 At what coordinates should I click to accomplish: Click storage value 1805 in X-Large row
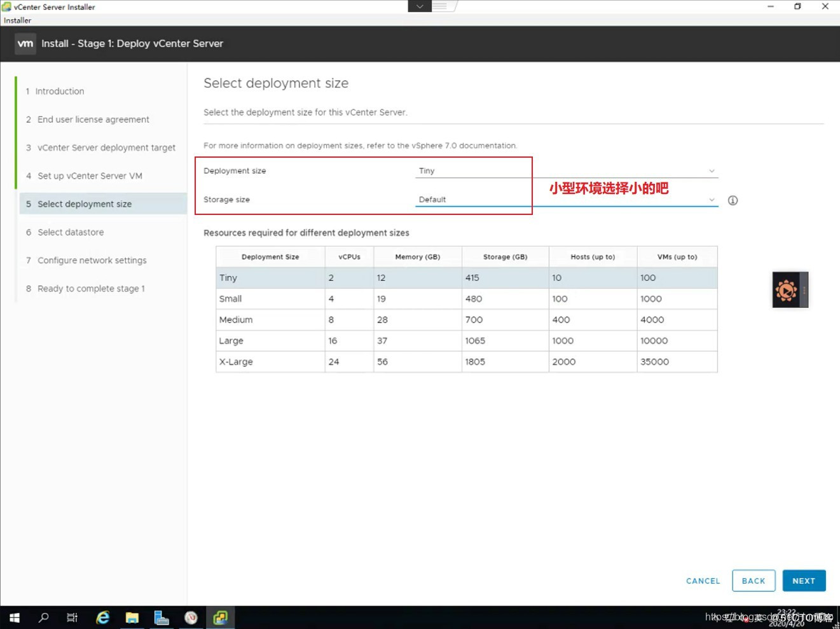tap(475, 362)
